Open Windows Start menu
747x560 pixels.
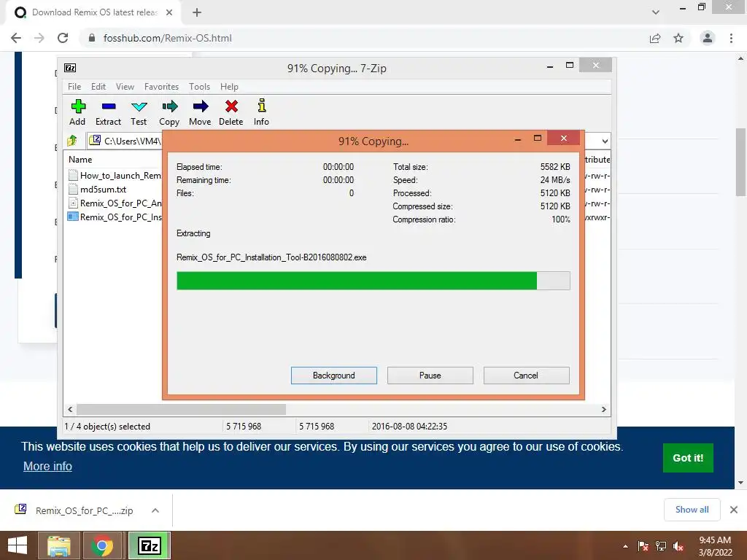[18, 545]
